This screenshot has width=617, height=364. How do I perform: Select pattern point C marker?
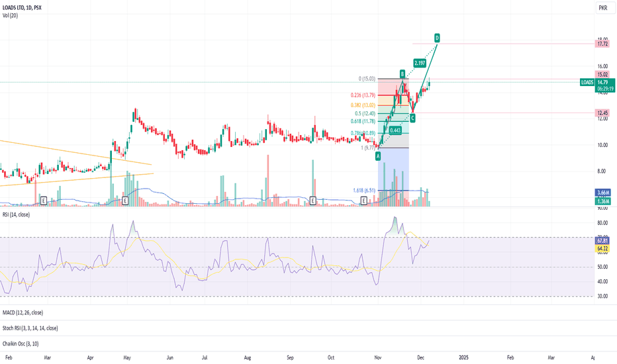coord(412,117)
